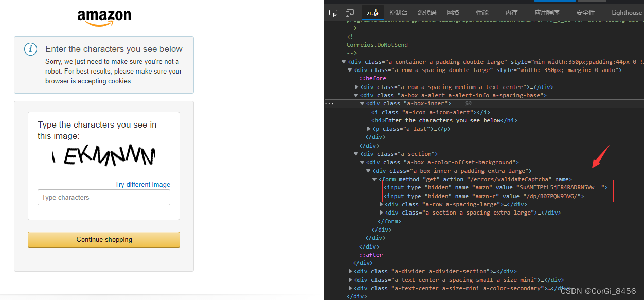Click the Type the characters you see text

pos(97,130)
